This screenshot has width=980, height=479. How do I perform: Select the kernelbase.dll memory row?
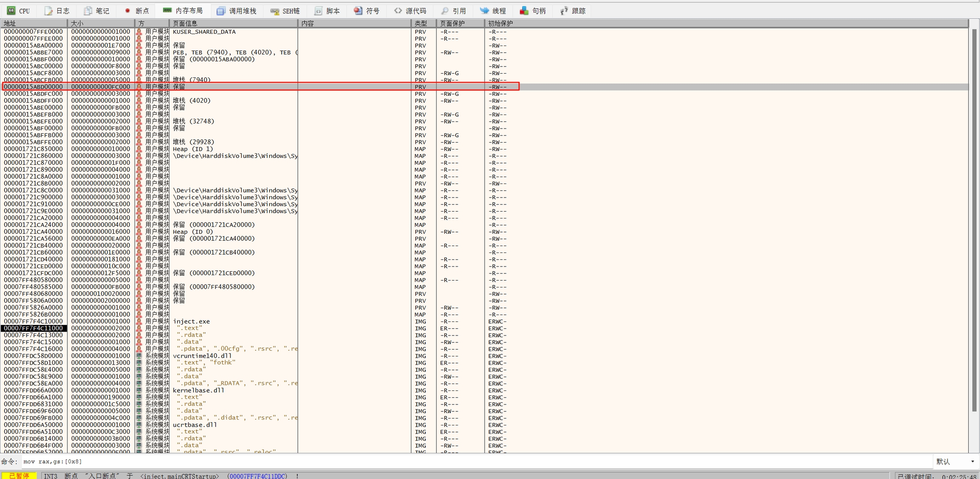tap(198, 390)
